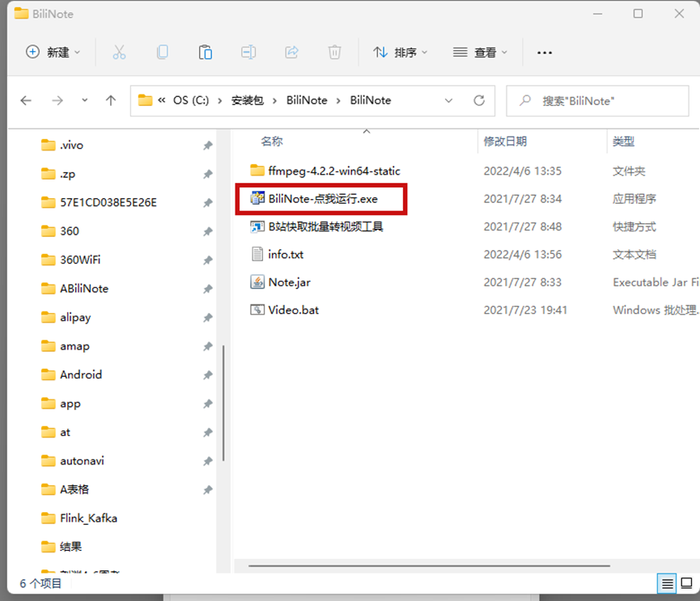The width and height of the screenshot is (700, 601).
Task: Click 安装包 in address breadcrumb
Action: click(248, 100)
